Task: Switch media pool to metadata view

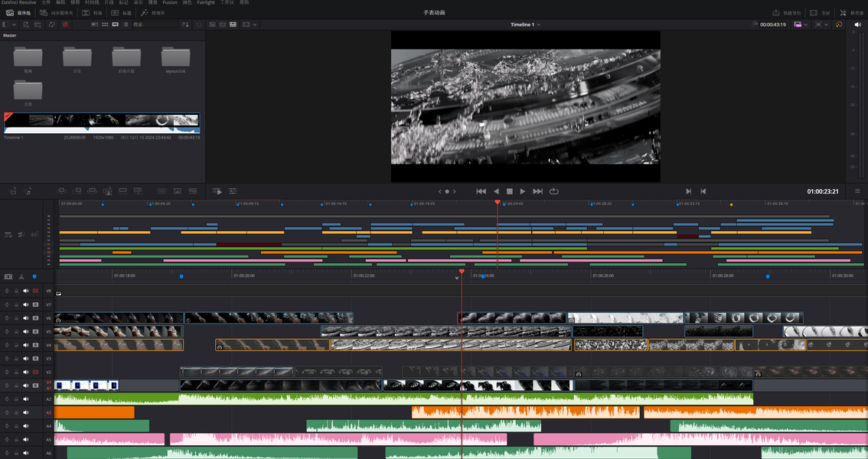Action: tap(94, 24)
